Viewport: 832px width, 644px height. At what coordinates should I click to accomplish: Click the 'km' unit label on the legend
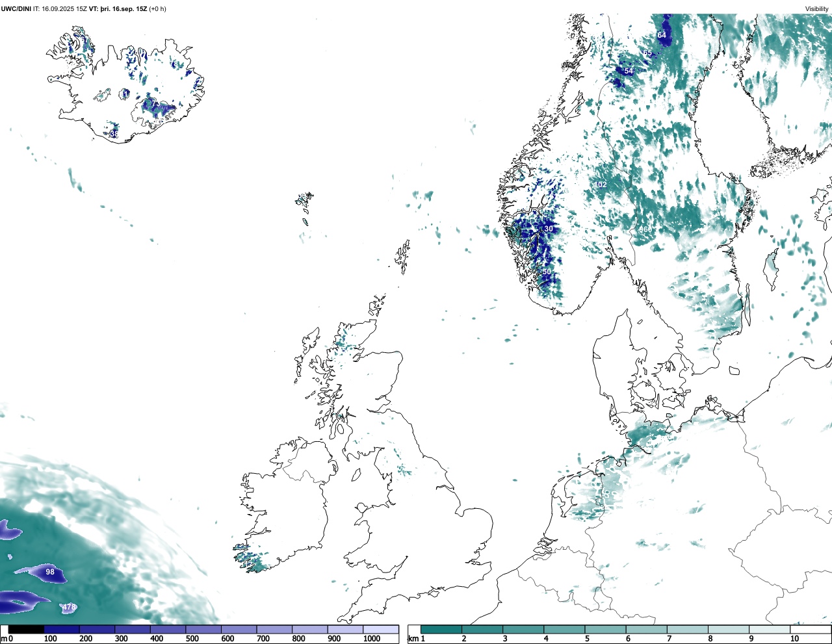(413, 639)
